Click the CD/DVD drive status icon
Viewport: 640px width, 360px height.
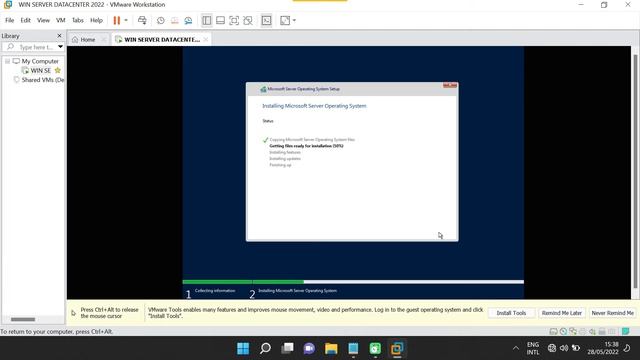[563, 331]
